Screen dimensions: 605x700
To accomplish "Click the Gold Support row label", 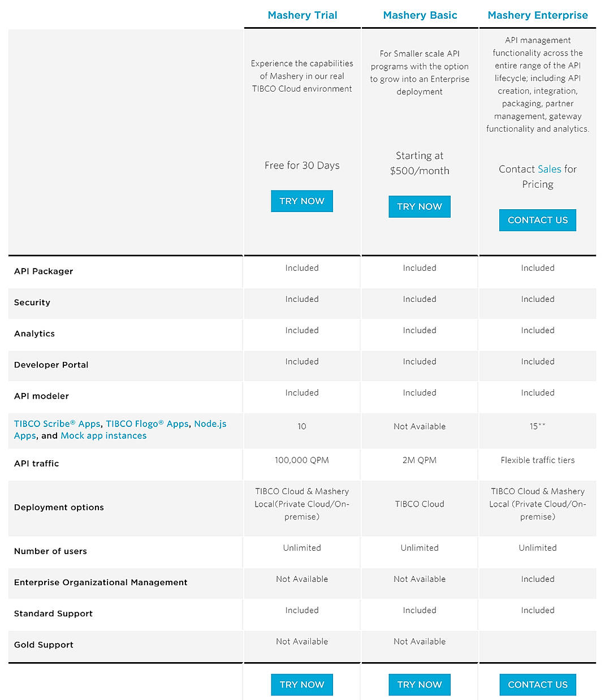I will (44, 645).
